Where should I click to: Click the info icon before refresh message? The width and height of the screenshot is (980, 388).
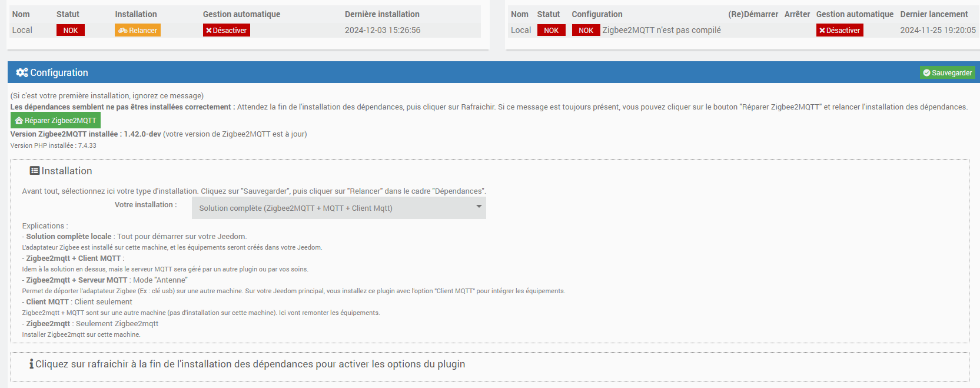click(31, 364)
